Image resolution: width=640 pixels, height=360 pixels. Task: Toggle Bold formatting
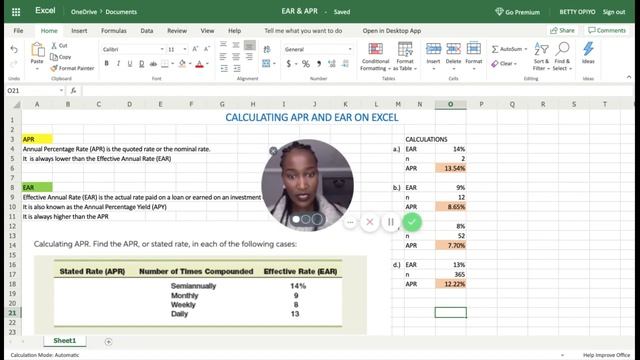[107, 64]
